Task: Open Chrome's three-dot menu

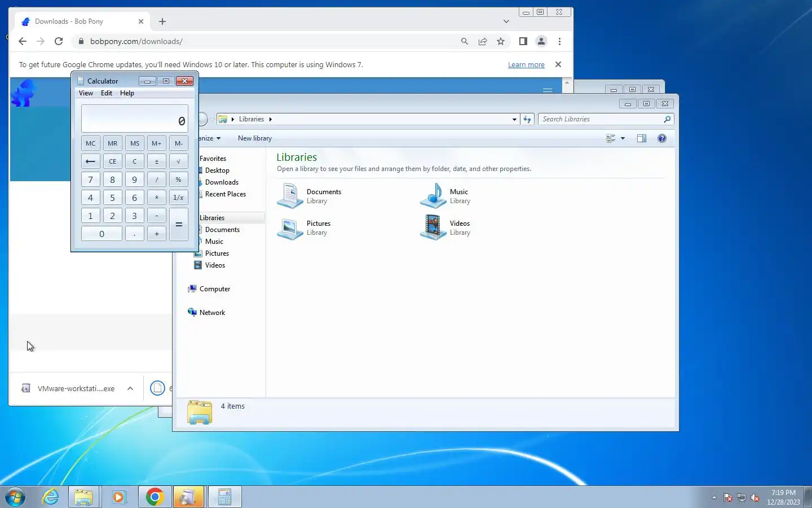Action: [559, 41]
